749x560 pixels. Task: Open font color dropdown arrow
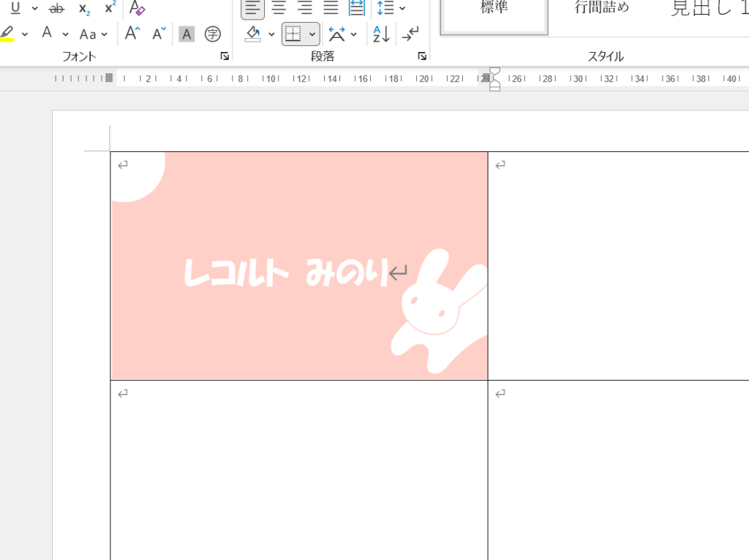pos(65,34)
